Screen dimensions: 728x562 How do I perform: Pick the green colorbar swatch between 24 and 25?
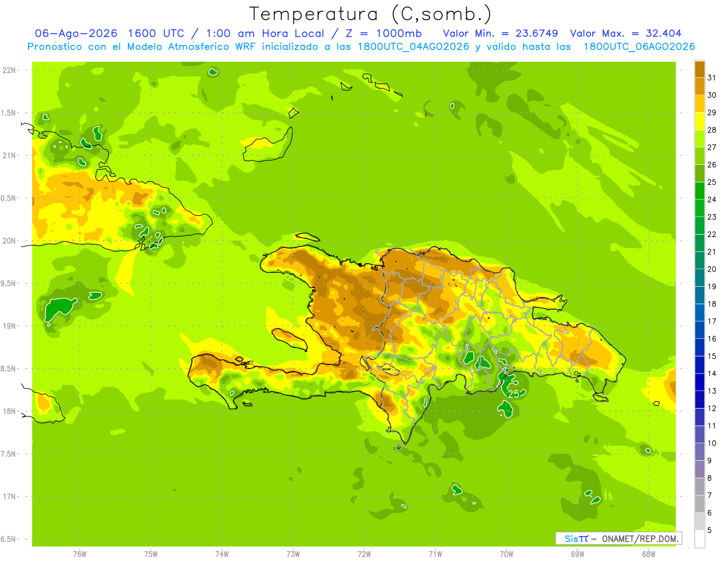pos(699,191)
